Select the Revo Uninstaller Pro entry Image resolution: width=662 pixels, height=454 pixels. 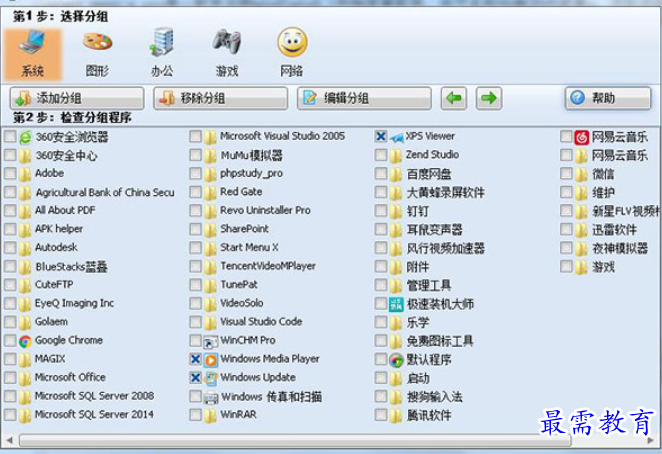pyautogui.click(x=265, y=210)
